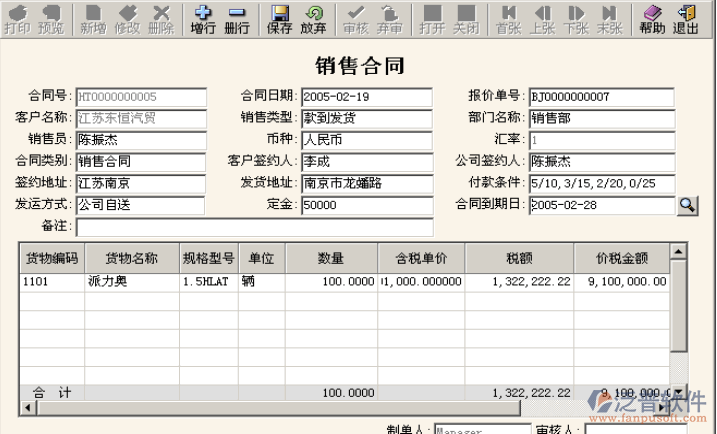The height and width of the screenshot is (434, 717).
Task: Click the 付款条件 input field
Action: (x=600, y=183)
